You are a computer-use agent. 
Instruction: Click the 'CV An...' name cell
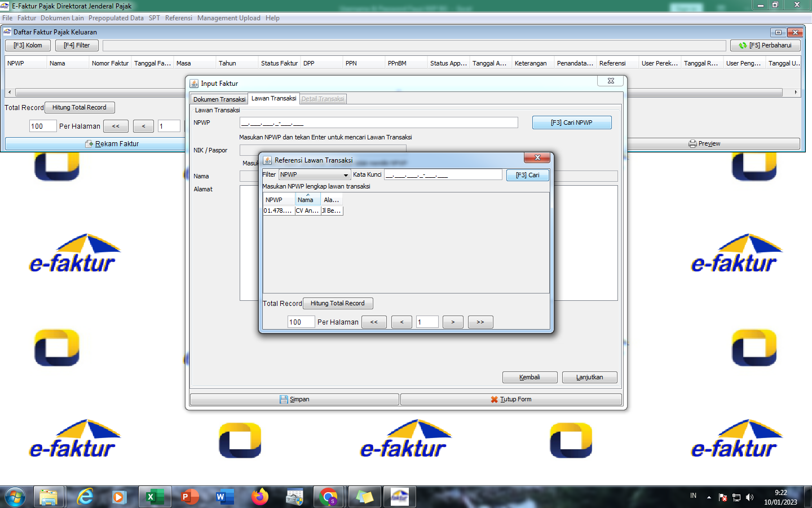coord(307,211)
